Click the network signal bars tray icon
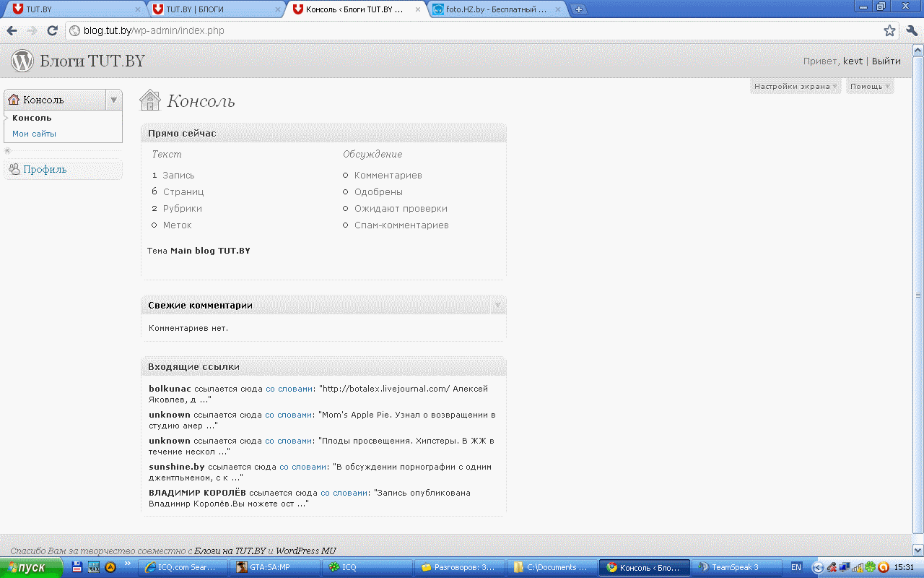Viewport: 924px width, 578px height. point(858,567)
